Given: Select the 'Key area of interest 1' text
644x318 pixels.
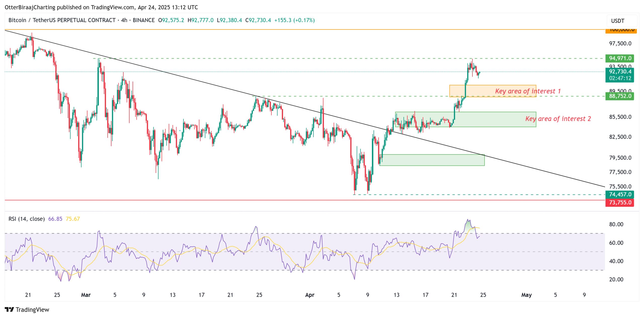Looking at the screenshot, I should (528, 91).
